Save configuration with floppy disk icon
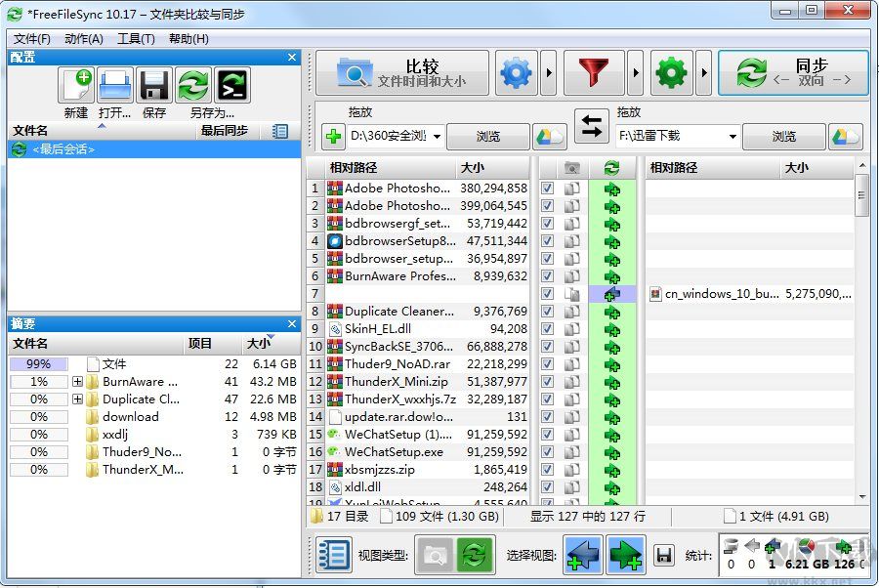The height and width of the screenshot is (588, 879). (x=154, y=86)
